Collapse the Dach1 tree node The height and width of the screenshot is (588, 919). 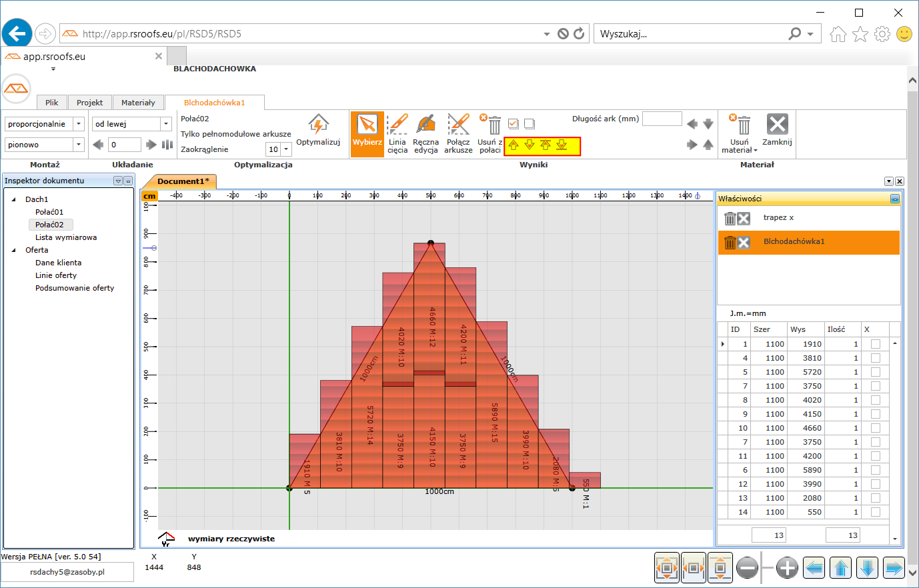[x=14, y=199]
